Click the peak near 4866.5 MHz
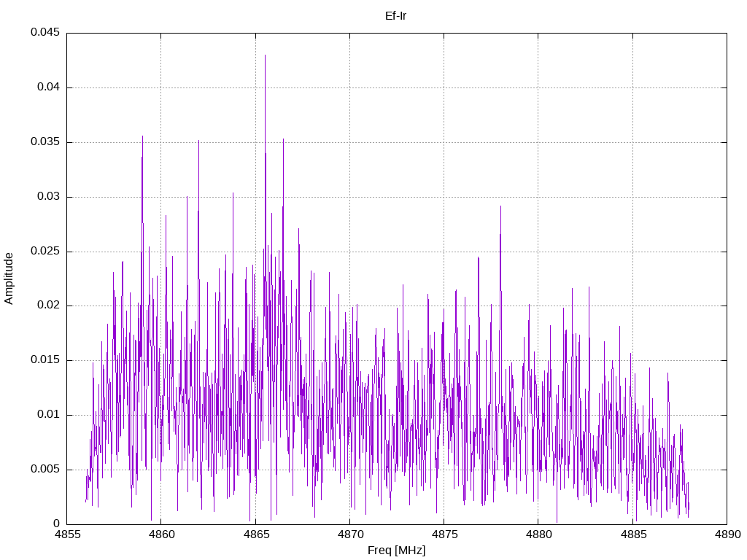747x560 pixels. coord(284,139)
